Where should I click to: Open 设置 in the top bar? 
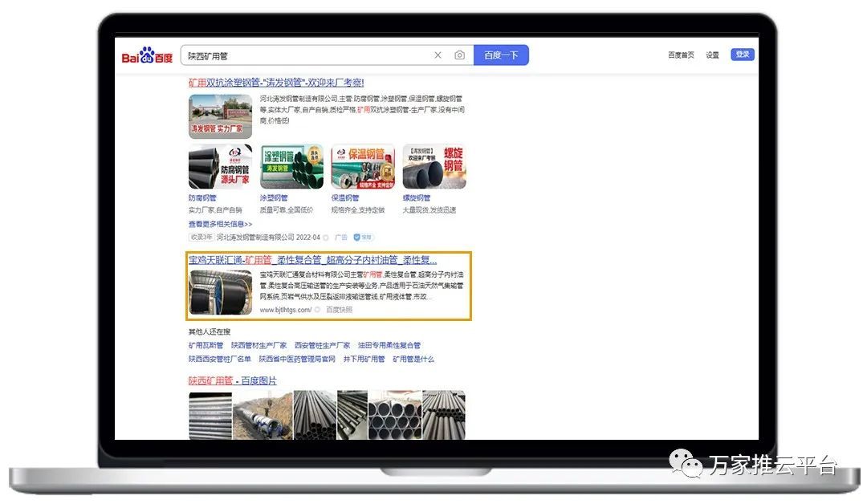coord(712,55)
